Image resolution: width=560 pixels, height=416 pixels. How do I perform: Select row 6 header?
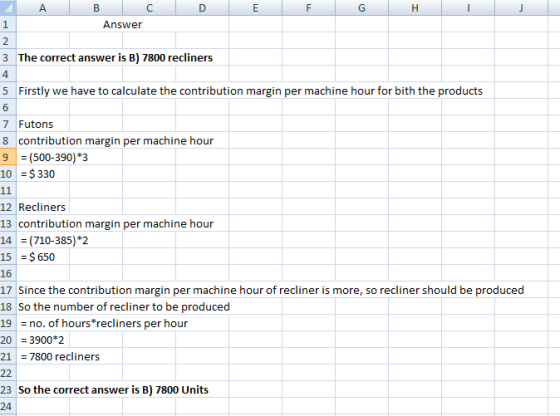(x=8, y=107)
